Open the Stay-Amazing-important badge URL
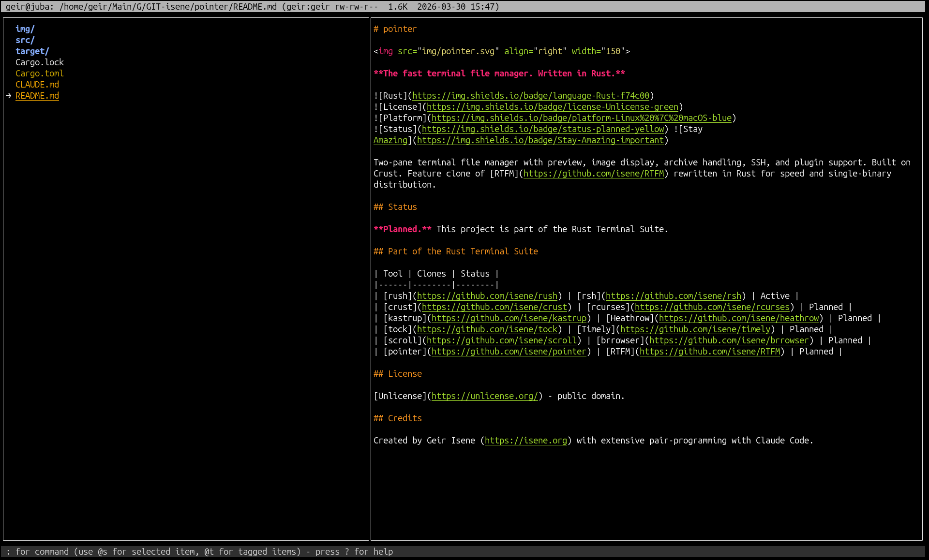Screen dimensions: 929x560 tap(540, 140)
